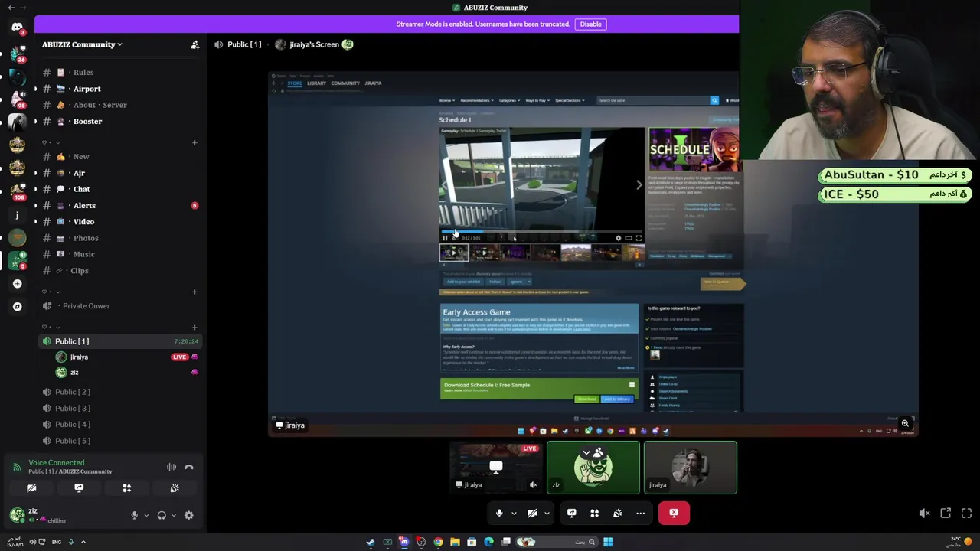Select ziz's video tile
Screen dimensions: 980x551
coord(593,468)
